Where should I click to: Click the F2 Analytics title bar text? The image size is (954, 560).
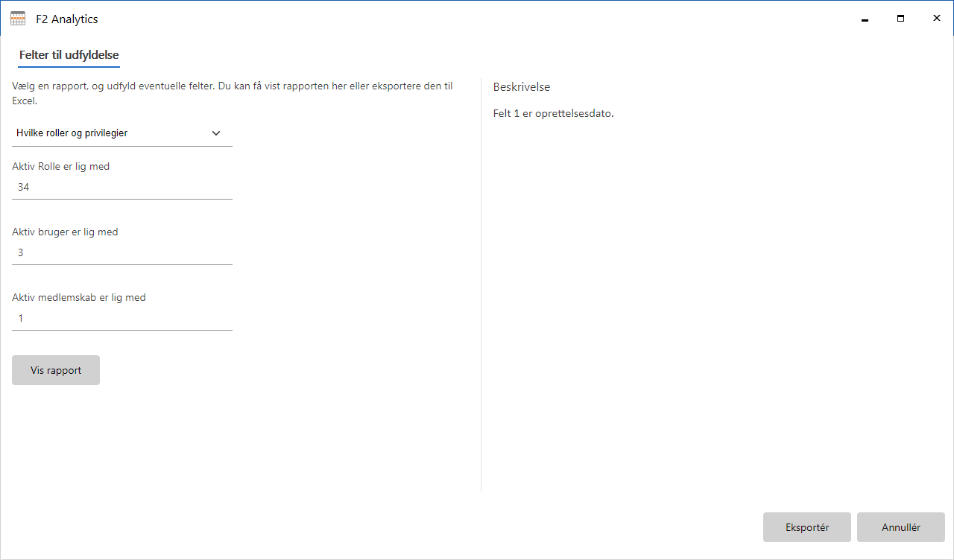pos(67,19)
